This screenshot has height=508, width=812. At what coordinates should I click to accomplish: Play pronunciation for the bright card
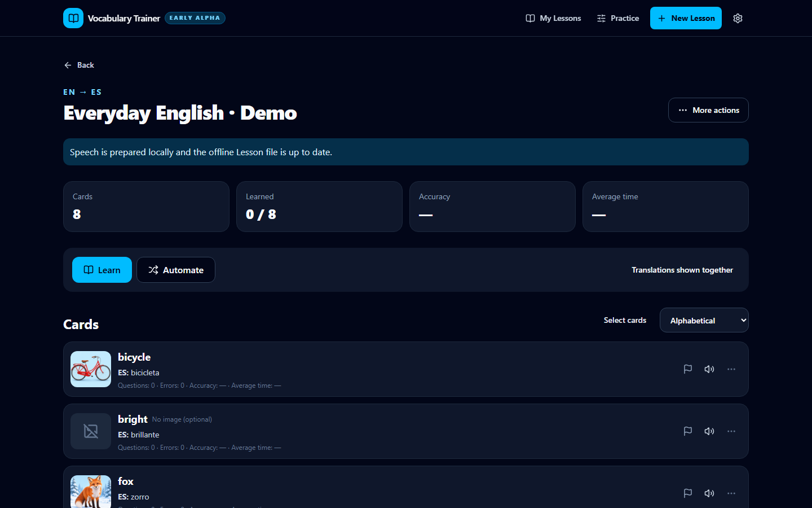coord(709,431)
